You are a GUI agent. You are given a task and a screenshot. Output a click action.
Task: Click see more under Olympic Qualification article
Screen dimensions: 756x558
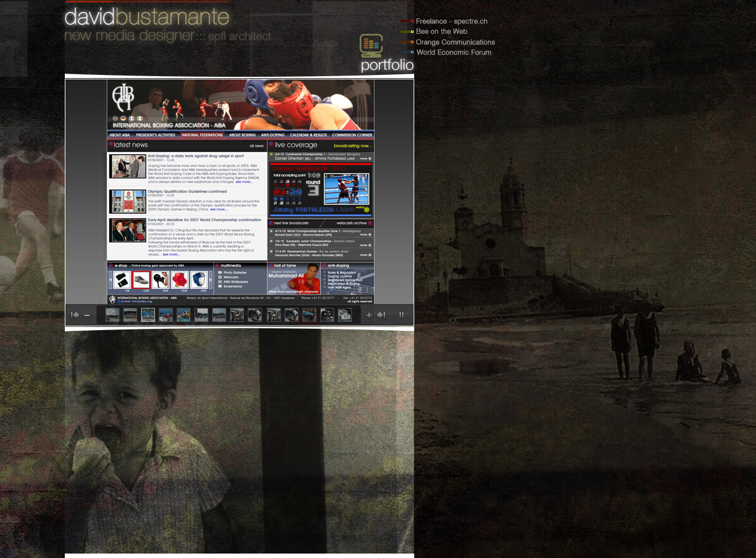pos(219,209)
